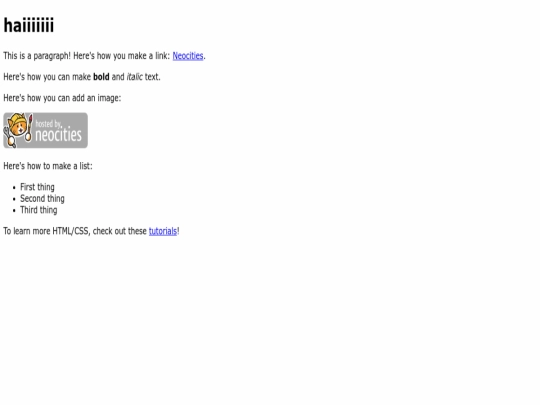The width and height of the screenshot is (540, 405).
Task: Click the bullet before 'Second thing'
Action: pos(14,199)
